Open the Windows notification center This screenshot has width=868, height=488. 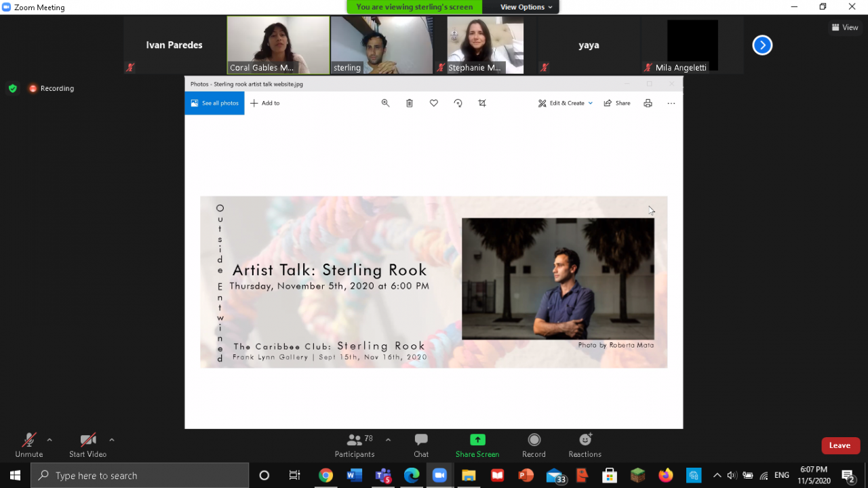coord(848,475)
